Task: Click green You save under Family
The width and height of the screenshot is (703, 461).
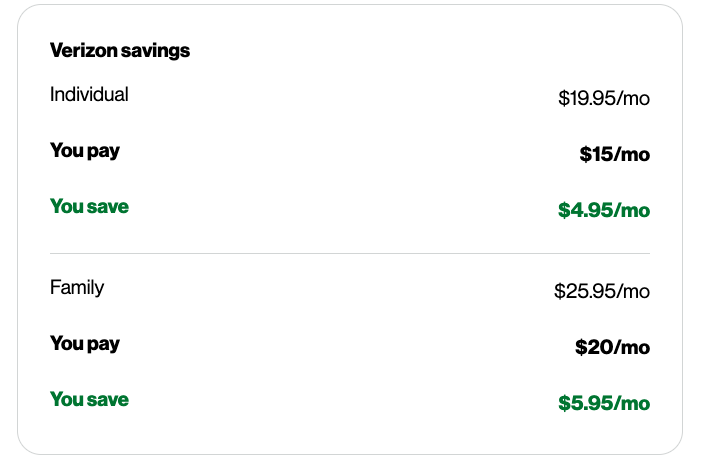Action: click(x=89, y=400)
